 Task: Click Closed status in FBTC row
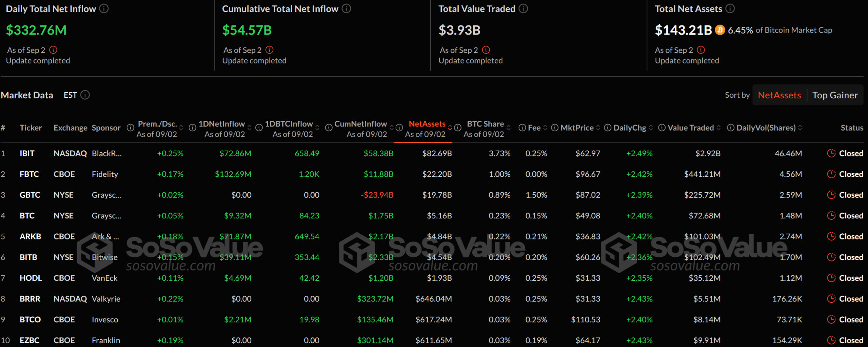pyautogui.click(x=851, y=174)
